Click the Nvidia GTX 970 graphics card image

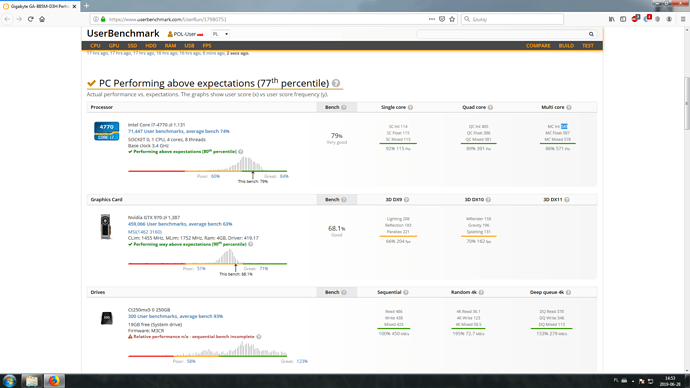[x=106, y=227]
